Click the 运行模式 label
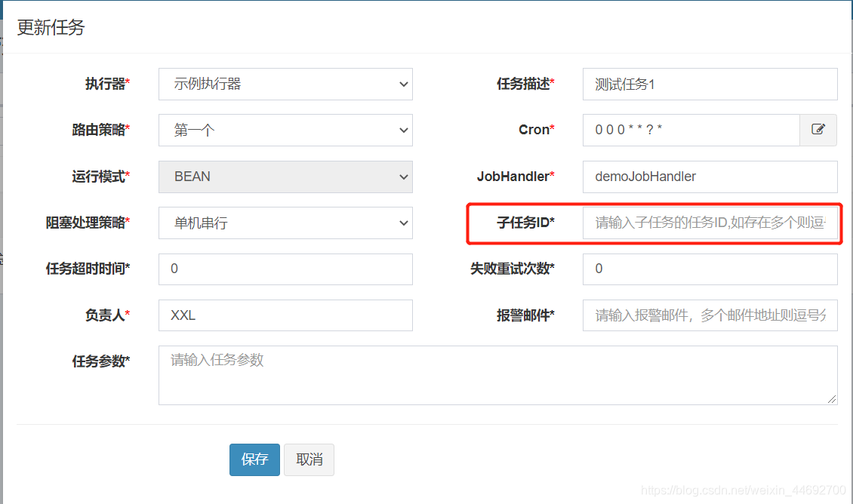 [x=100, y=177]
